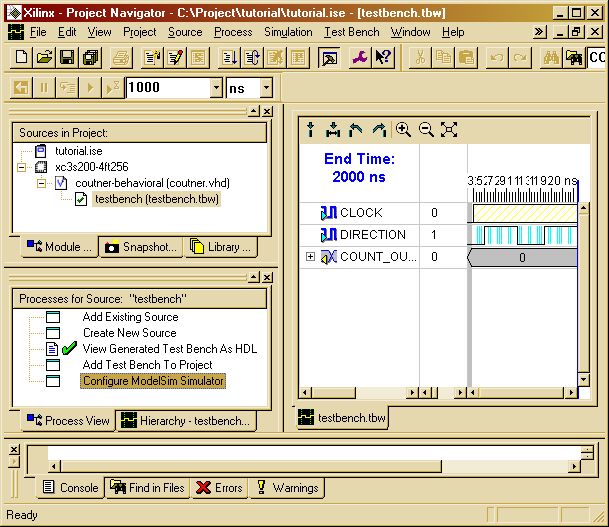Click the CLOCK signal name
This screenshot has height=527, width=609.
pos(361,213)
